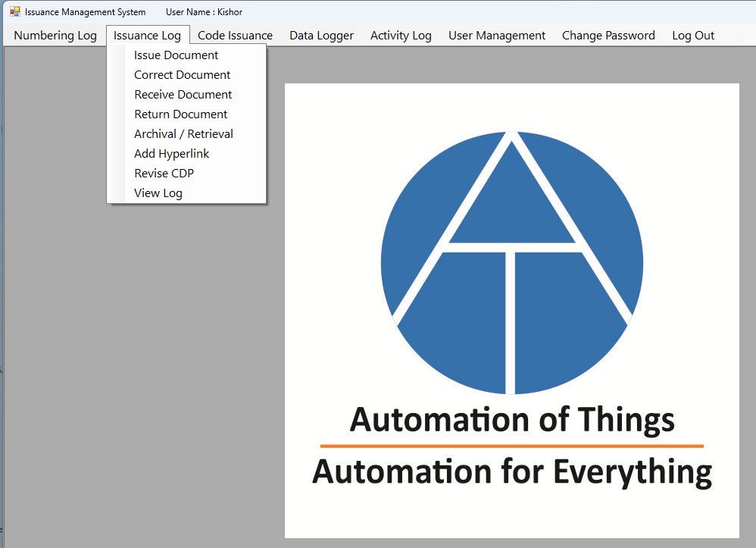Choose Issue Document from the dropdown
Screen dimensions: 756x548
[186, 55]
